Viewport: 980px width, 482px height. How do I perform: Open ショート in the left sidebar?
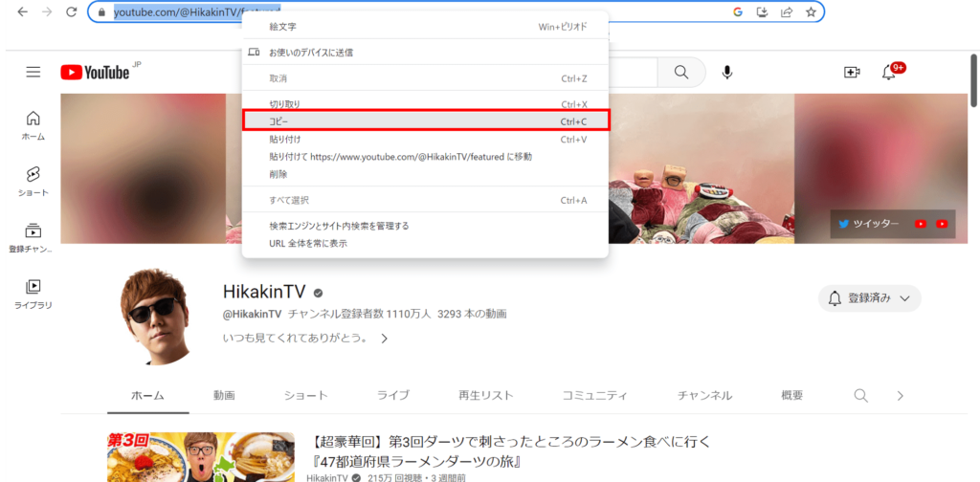33,181
